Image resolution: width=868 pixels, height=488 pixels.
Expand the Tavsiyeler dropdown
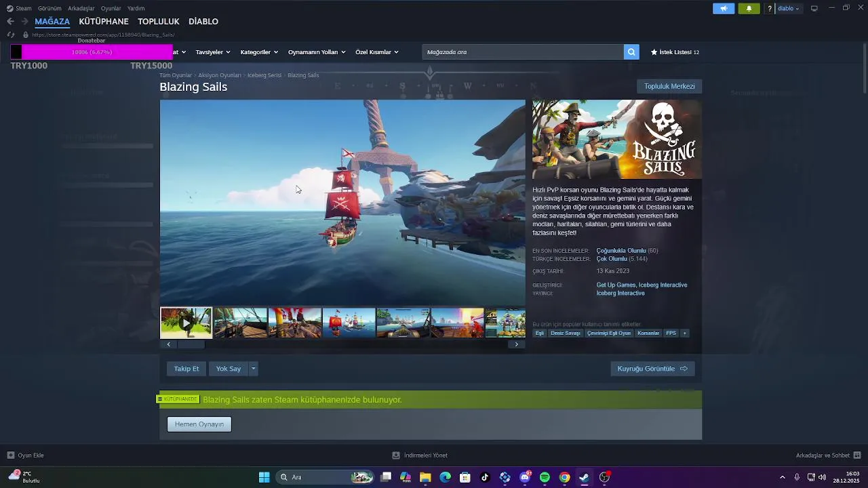click(x=213, y=52)
